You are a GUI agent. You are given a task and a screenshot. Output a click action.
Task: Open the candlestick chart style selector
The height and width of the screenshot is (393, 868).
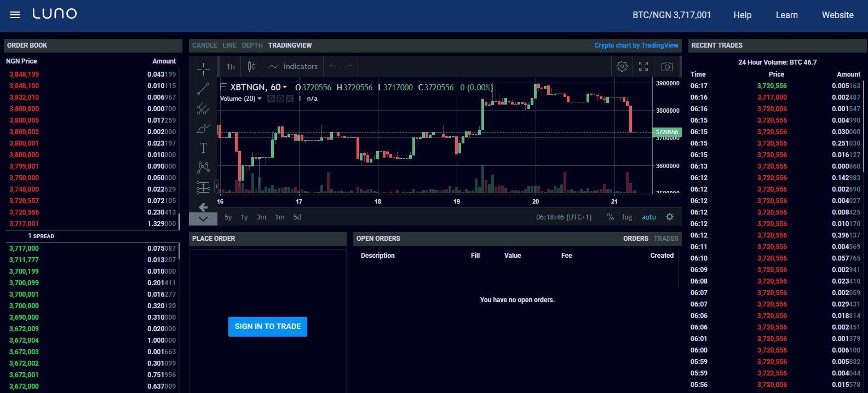[x=251, y=66]
